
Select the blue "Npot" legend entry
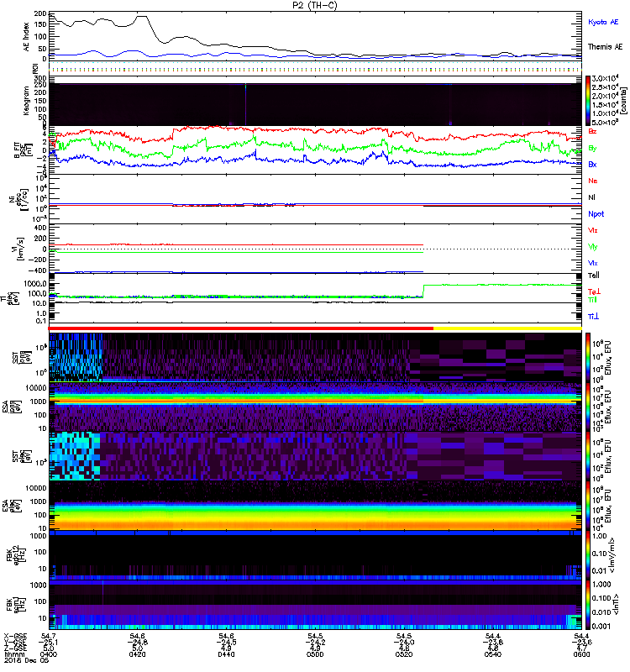596,214
